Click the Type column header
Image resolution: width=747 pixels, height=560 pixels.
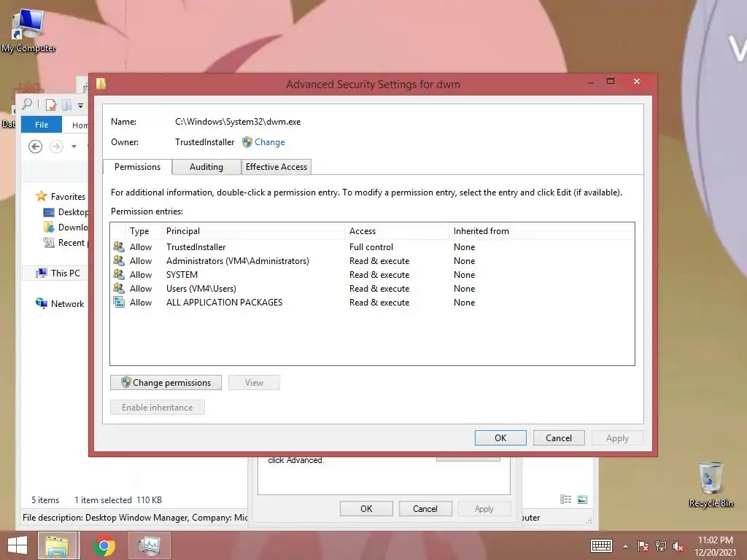[x=142, y=231]
